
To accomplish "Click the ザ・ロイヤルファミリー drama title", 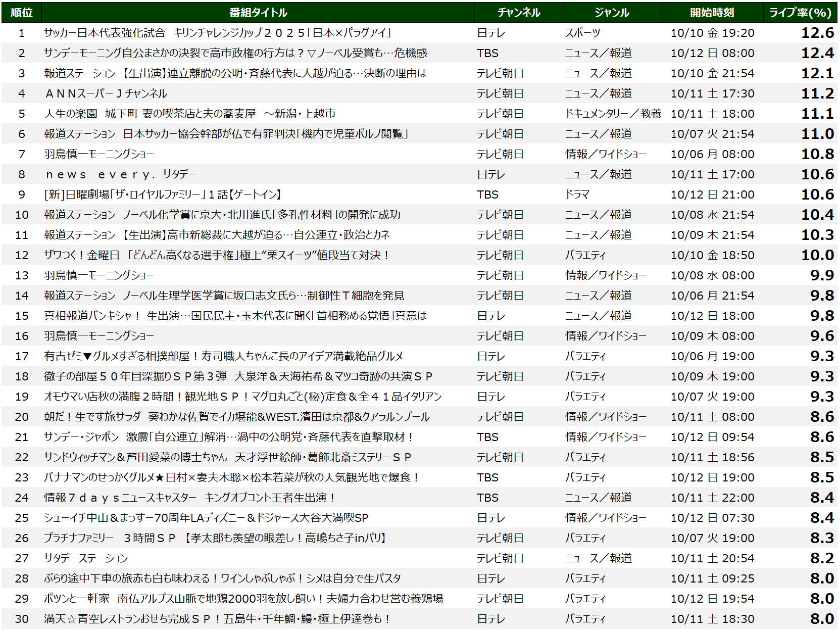I will pos(163,195).
